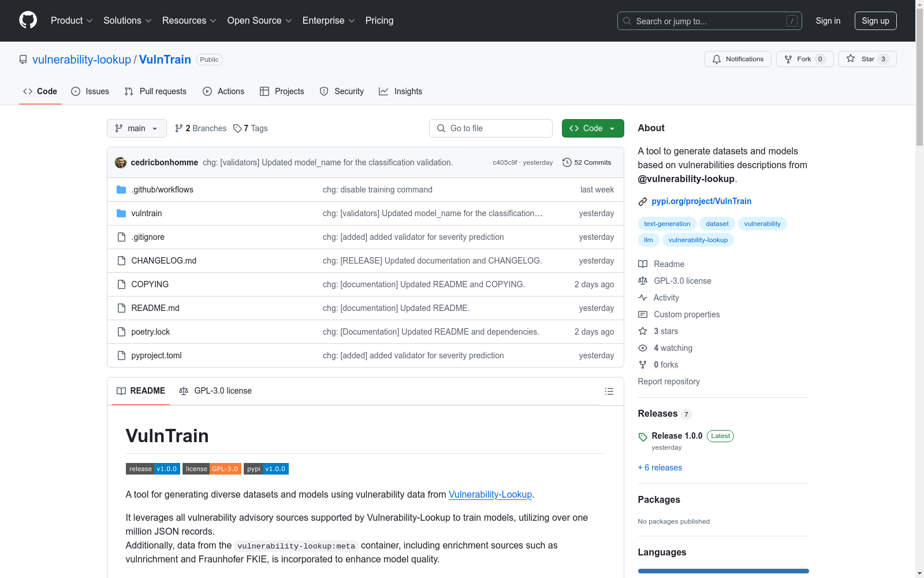Click the commit history clock icon
Screen dimensions: 924x578
point(567,162)
